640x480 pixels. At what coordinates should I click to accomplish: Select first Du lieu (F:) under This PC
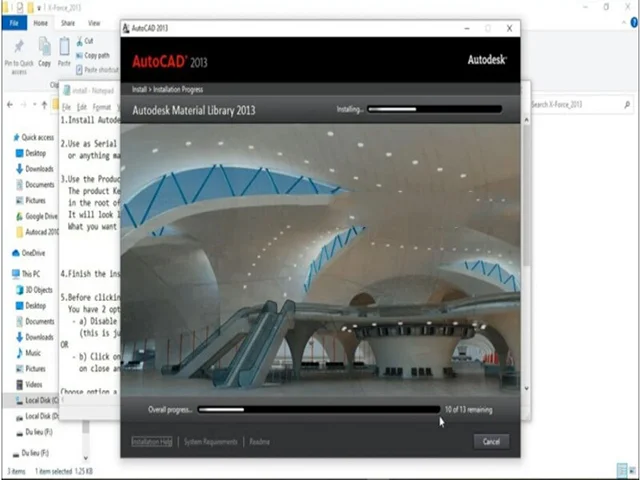click(34, 432)
